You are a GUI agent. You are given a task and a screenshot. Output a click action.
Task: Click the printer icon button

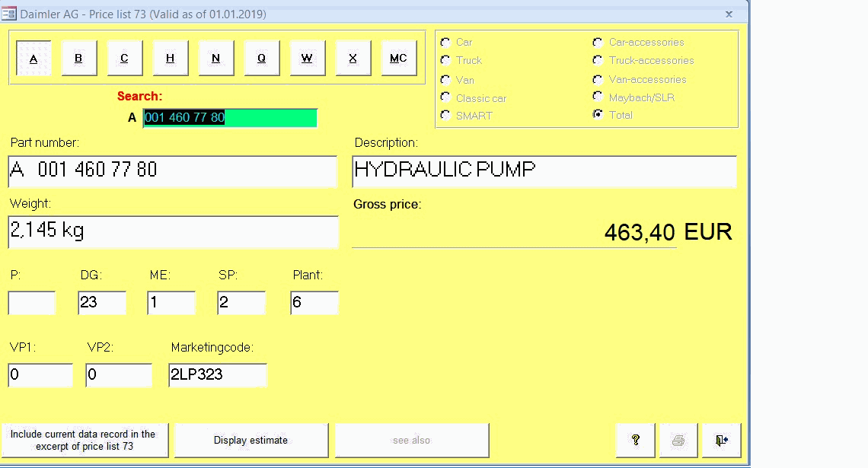click(x=678, y=441)
